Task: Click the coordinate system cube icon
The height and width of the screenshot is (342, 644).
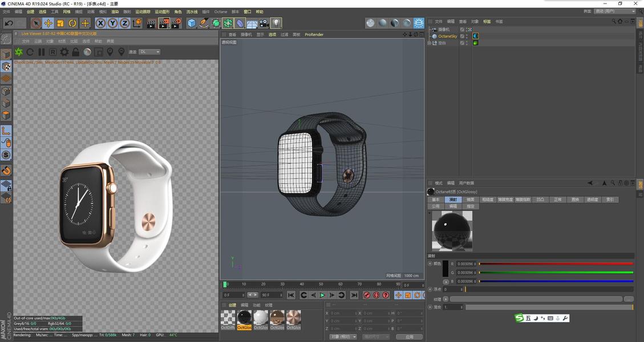Action: tap(137, 23)
